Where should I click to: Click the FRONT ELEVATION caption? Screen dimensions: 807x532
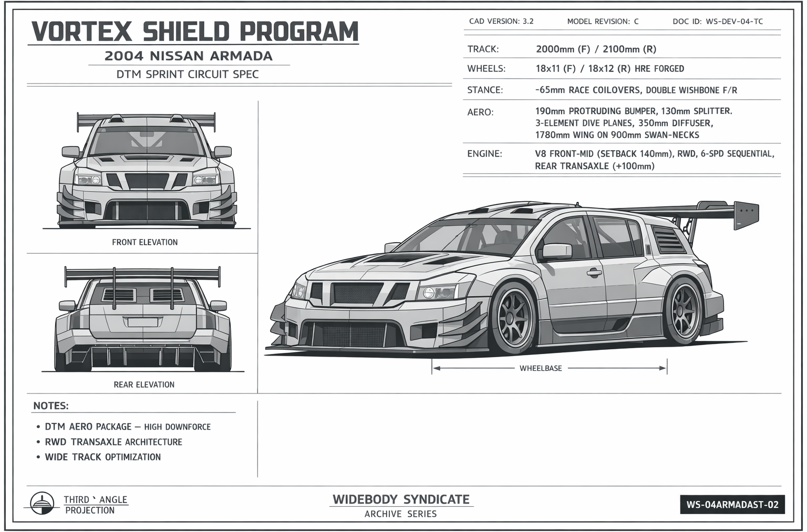(x=144, y=242)
